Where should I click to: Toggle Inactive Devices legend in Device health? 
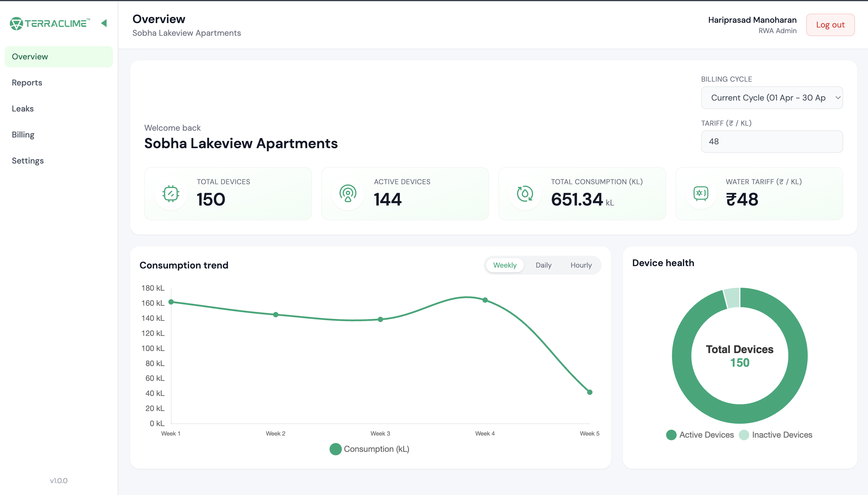point(775,435)
